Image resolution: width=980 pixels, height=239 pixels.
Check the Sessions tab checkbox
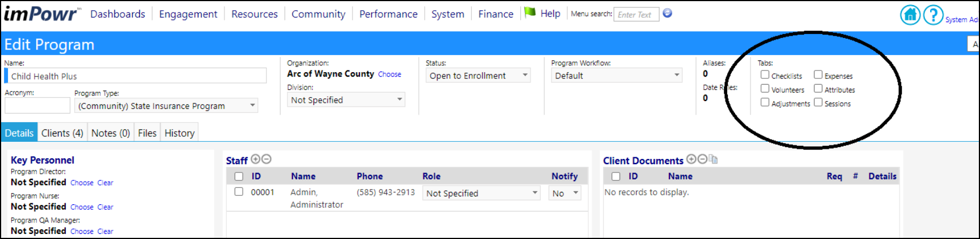point(818,103)
